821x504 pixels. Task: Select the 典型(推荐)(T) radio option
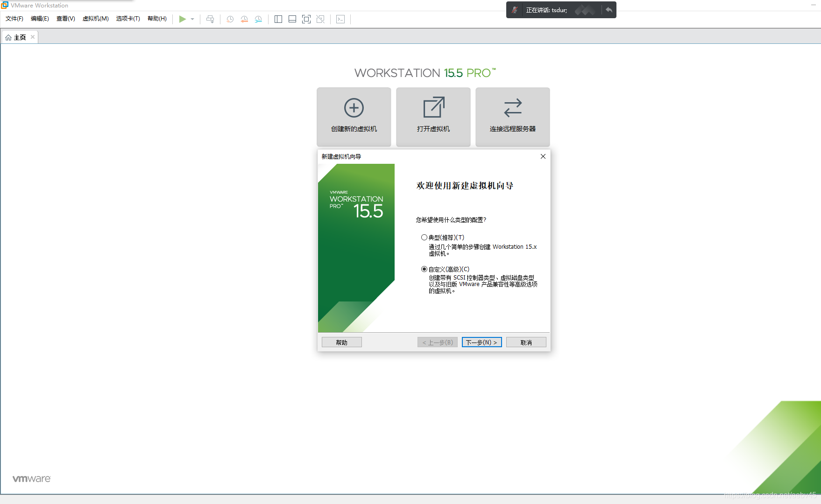click(424, 238)
